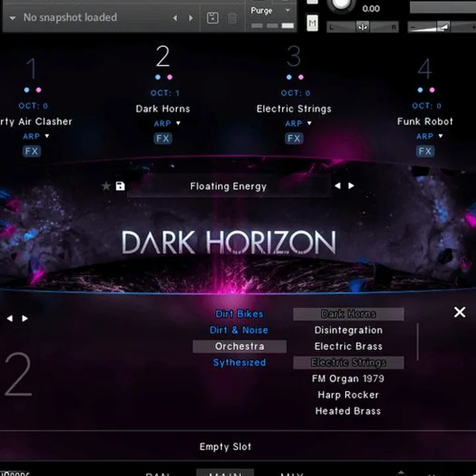This screenshot has height=476, width=476.
Task: Toggle blue dot on layer 4
Action: (420, 90)
